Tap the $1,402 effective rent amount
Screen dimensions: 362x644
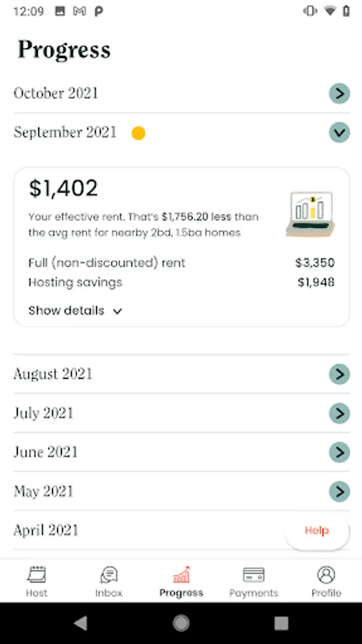tap(63, 188)
